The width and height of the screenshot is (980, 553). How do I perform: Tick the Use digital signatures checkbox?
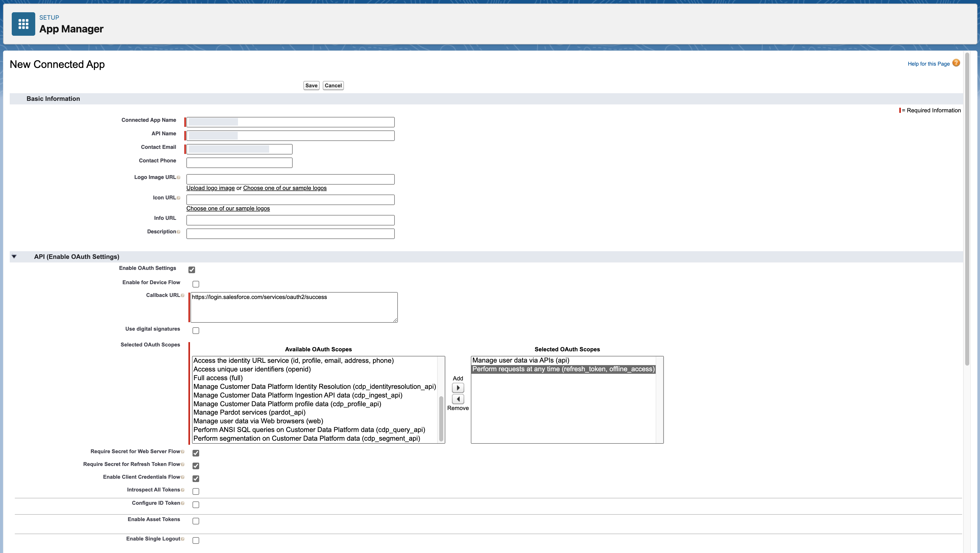coord(196,331)
